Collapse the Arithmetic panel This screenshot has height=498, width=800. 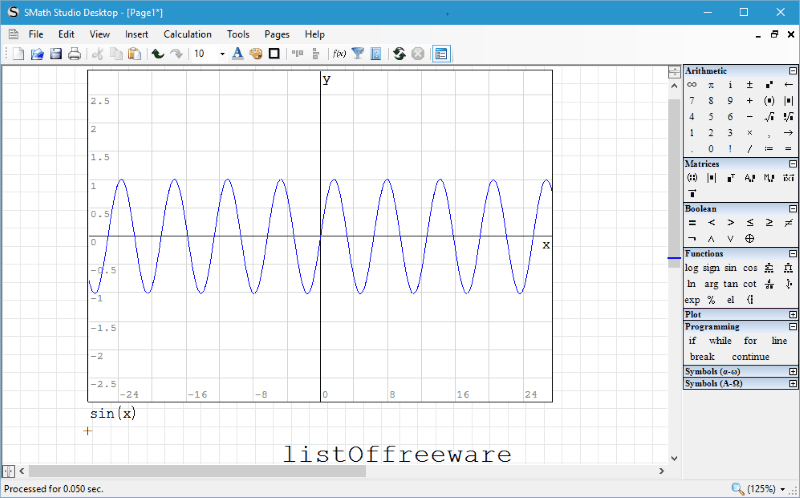pos(792,71)
